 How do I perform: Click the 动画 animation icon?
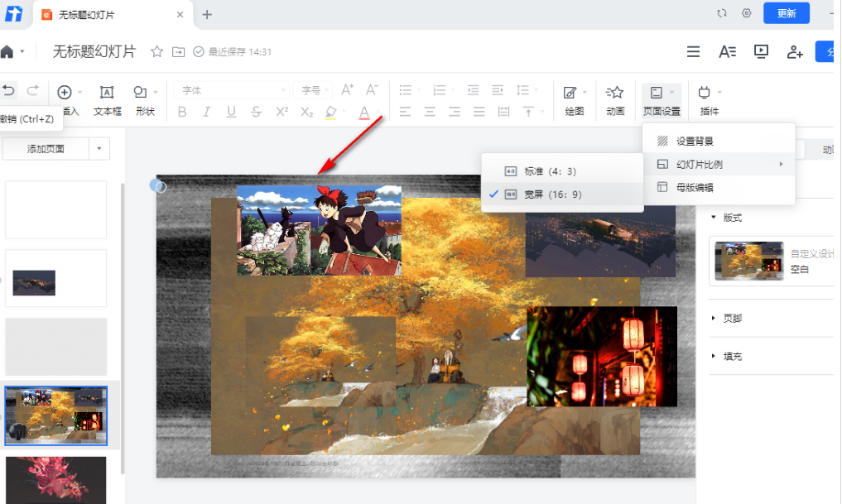tap(615, 99)
